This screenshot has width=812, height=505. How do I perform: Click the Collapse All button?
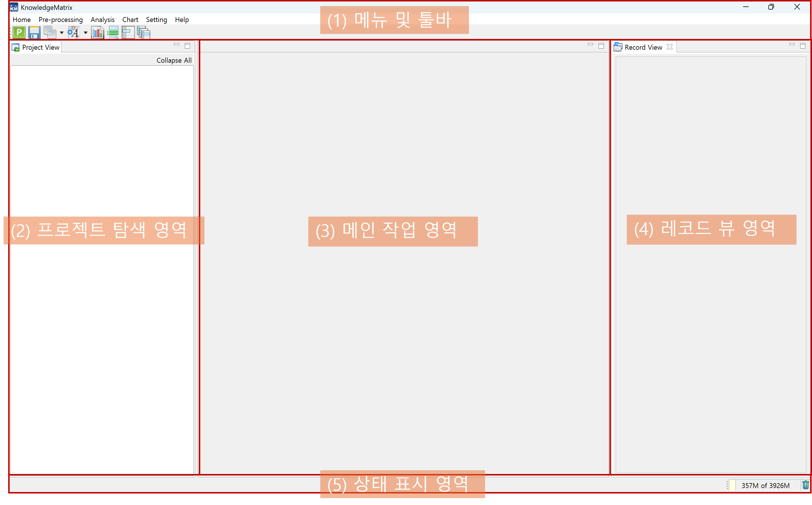(174, 61)
